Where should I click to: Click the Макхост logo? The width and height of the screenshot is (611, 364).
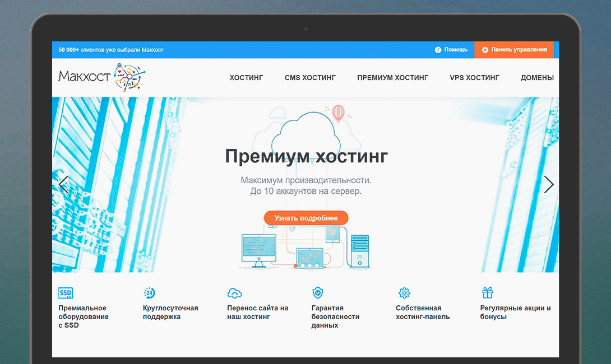pyautogui.click(x=101, y=77)
